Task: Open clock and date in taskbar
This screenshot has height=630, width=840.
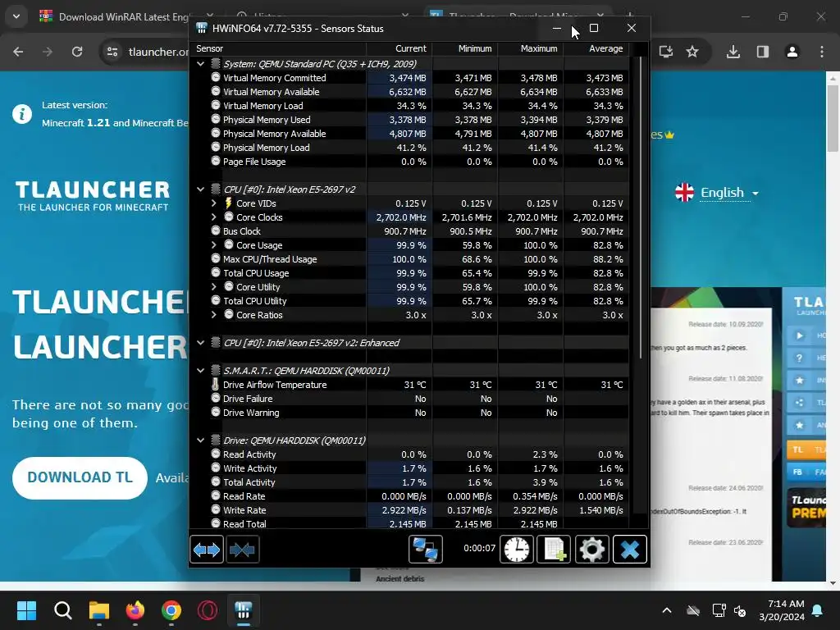Action: coord(782,610)
